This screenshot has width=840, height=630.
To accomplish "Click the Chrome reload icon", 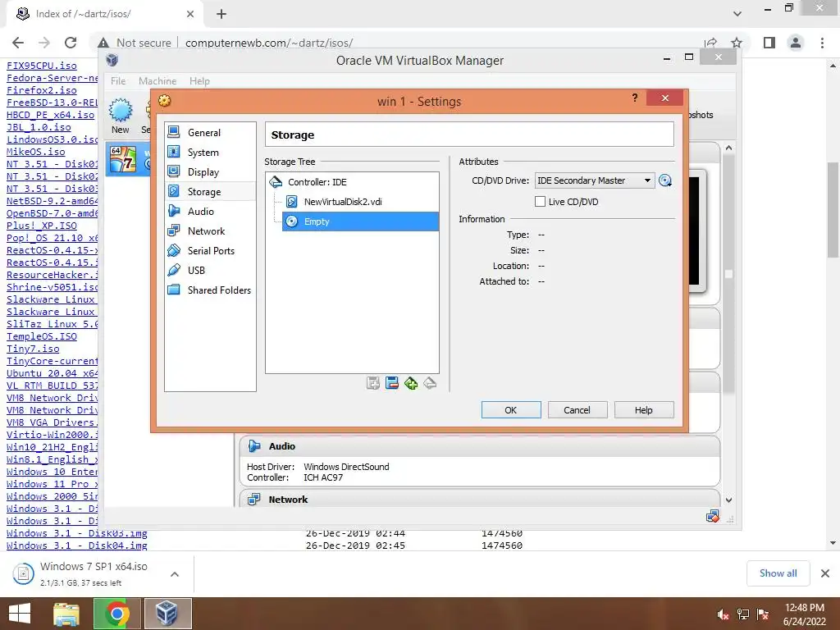I will tap(71, 43).
